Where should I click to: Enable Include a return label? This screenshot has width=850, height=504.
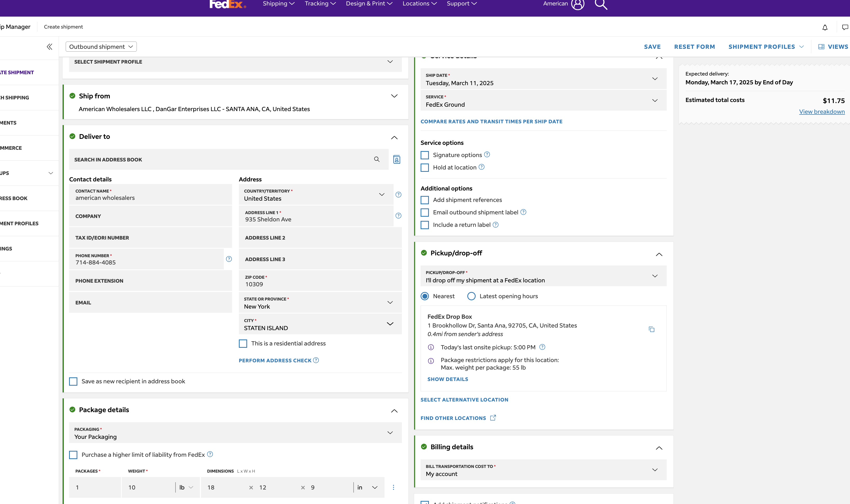tap(425, 225)
